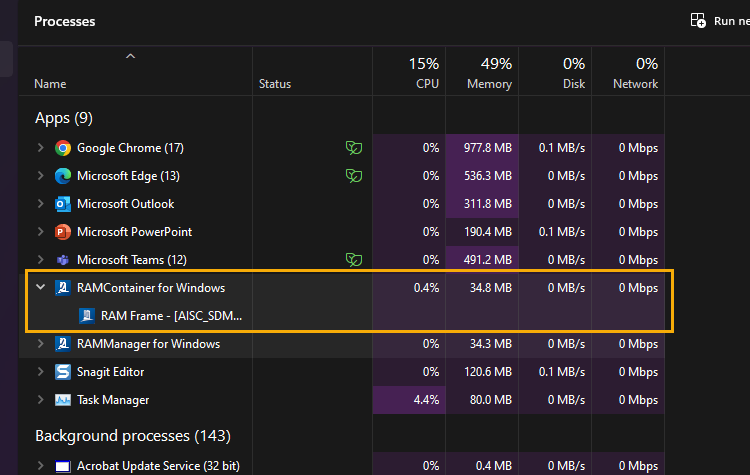Click the Microsoft Outlook app icon
750x475 pixels.
click(x=63, y=204)
